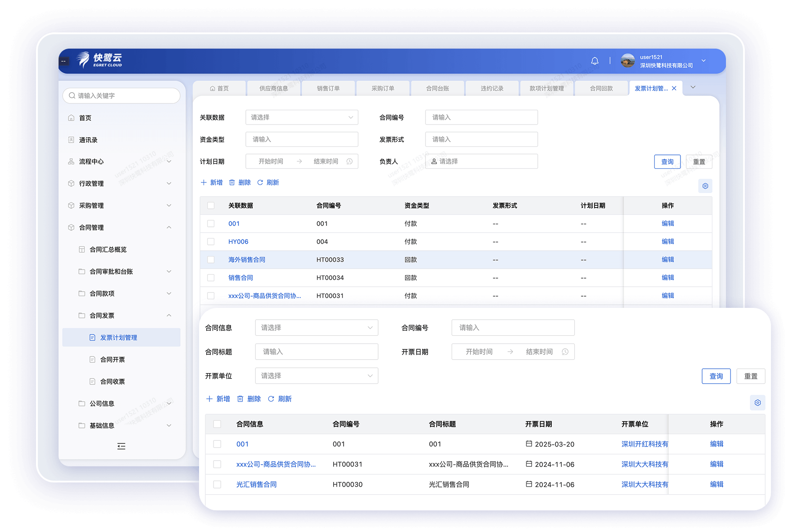Open the 合同信息 select dropdown
Viewport: 789px width, 532px height.
click(x=317, y=328)
